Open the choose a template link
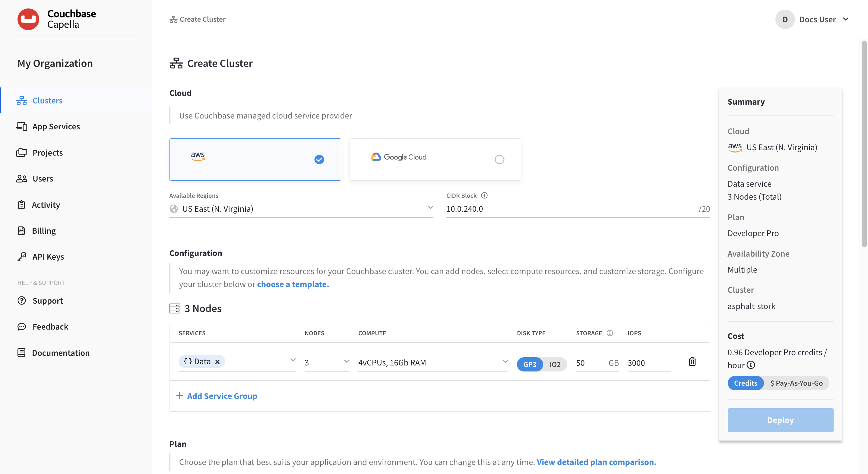This screenshot has width=868, height=474. 293,284
